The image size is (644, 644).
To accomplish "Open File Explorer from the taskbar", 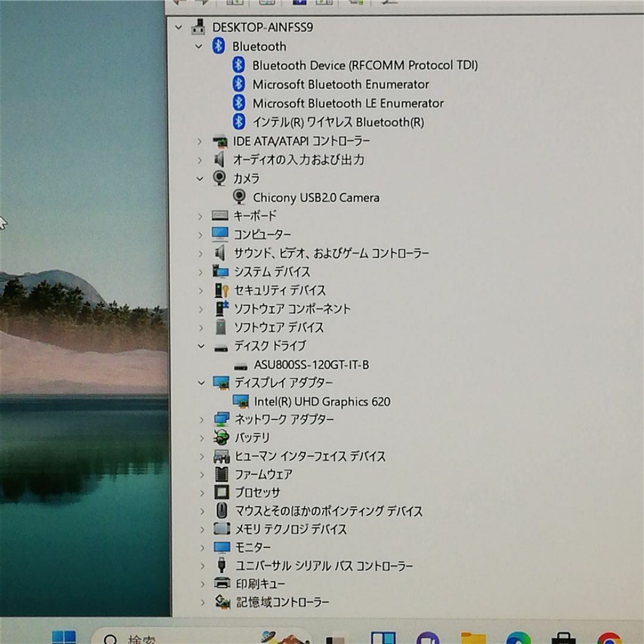I will [473, 638].
